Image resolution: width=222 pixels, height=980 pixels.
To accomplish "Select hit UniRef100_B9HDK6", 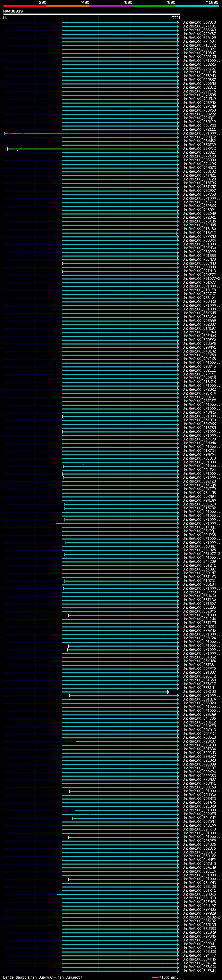I will tap(199, 894).
